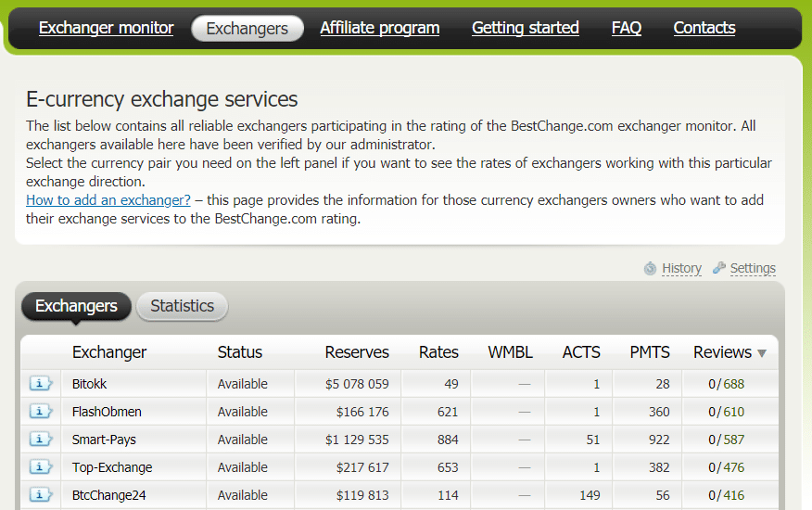The width and height of the screenshot is (812, 510).
Task: Open Exchanger monitor menu item
Action: [107, 28]
